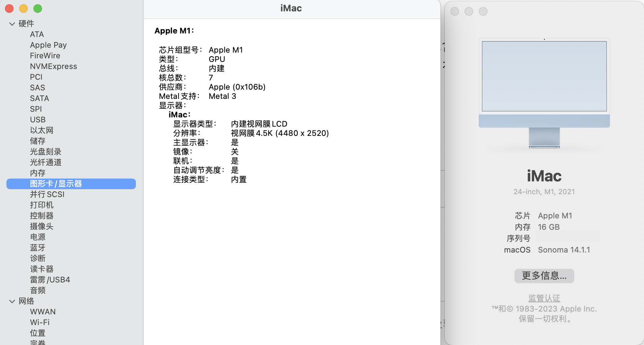Open the NVMExpress sidebar entry

53,67
